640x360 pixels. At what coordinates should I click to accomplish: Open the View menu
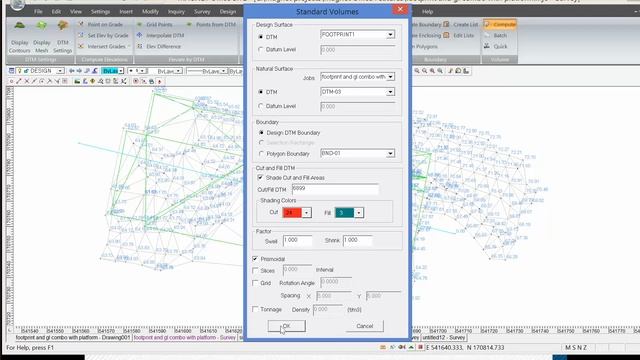pyautogui.click(x=76, y=11)
